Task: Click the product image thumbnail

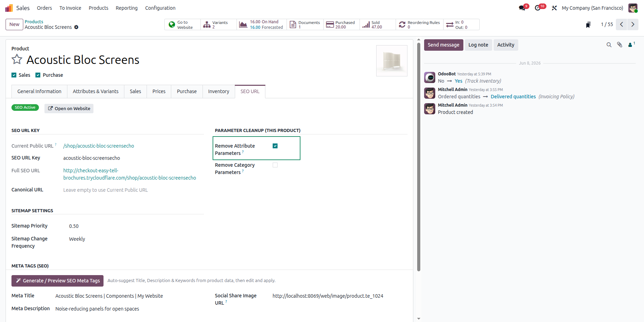Action: tap(392, 61)
